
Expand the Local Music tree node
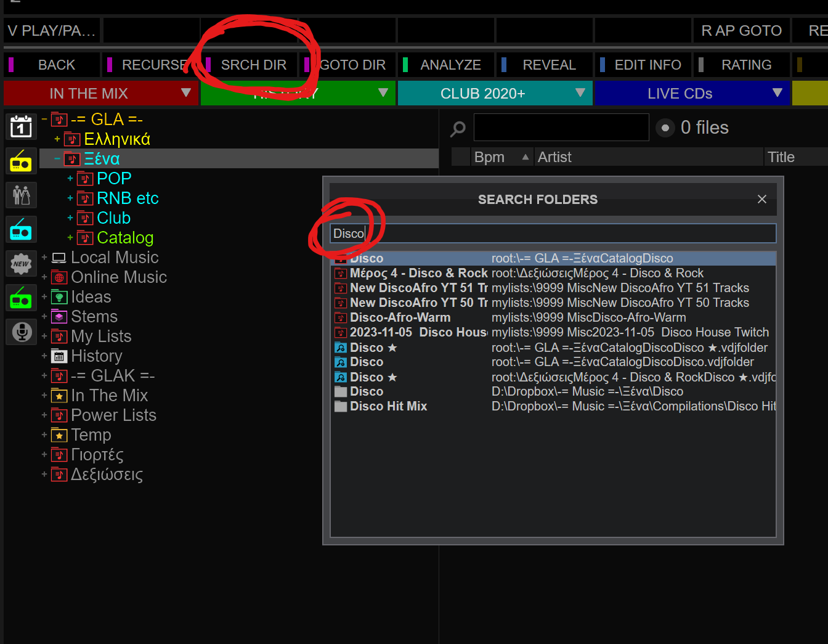pyautogui.click(x=44, y=258)
